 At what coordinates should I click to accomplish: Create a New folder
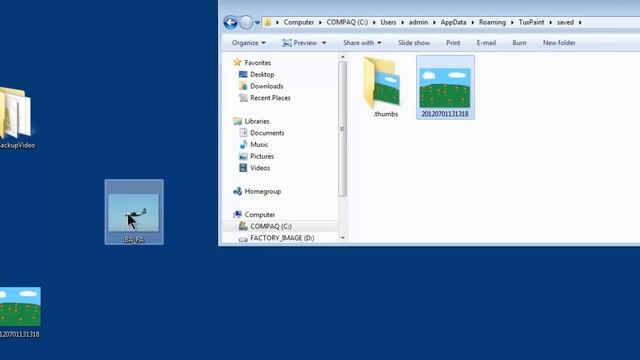tap(559, 43)
